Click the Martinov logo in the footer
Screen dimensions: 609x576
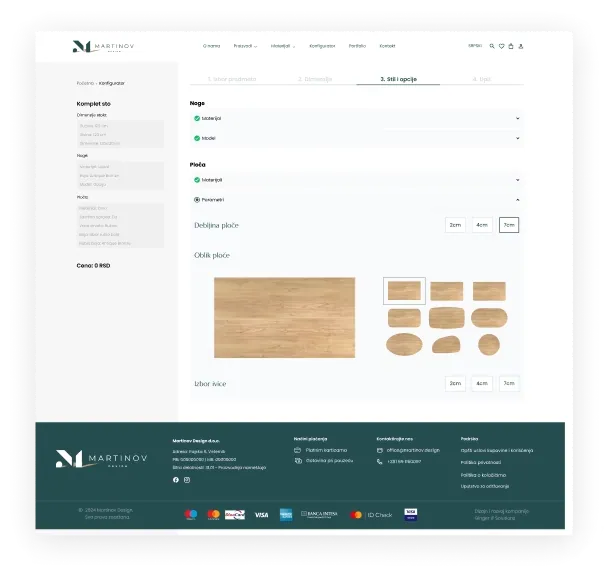102,459
